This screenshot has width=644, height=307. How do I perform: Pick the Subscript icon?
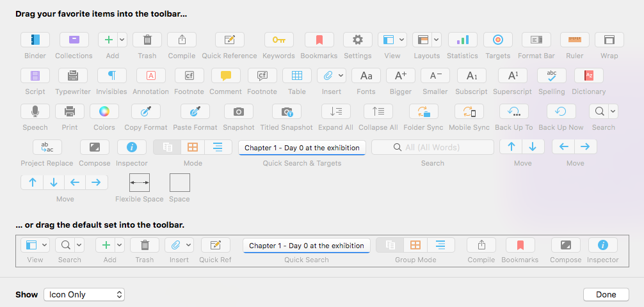click(472, 75)
